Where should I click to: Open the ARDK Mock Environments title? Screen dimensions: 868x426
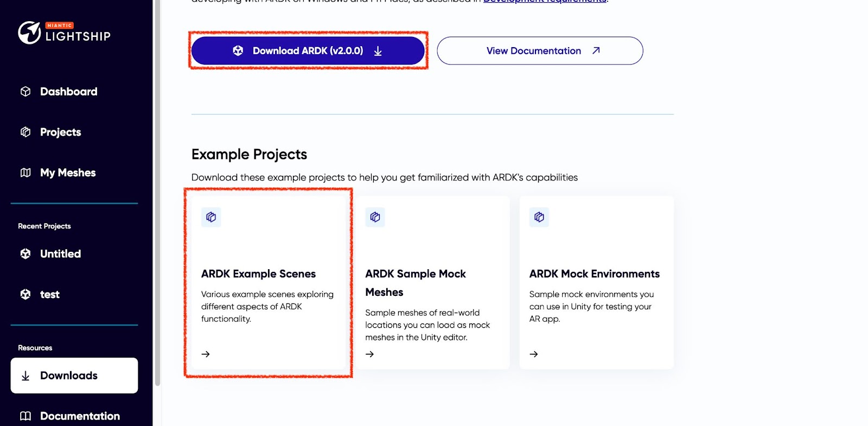pyautogui.click(x=595, y=274)
